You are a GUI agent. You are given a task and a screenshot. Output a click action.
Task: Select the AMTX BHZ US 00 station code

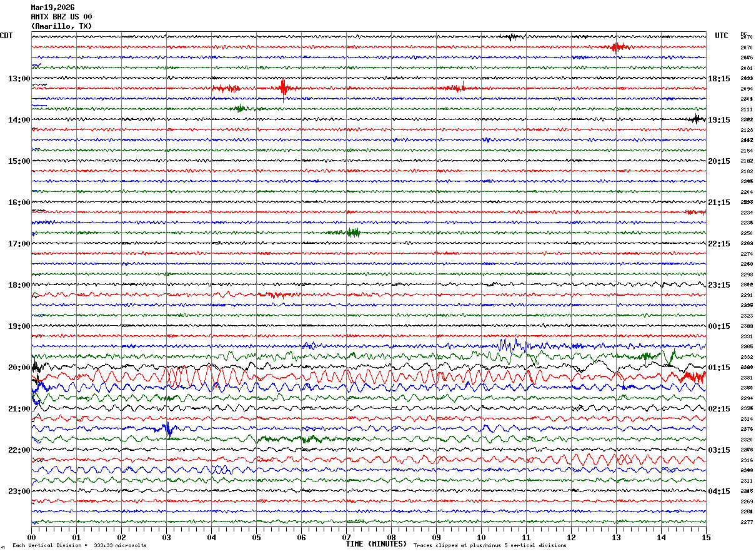[61, 17]
